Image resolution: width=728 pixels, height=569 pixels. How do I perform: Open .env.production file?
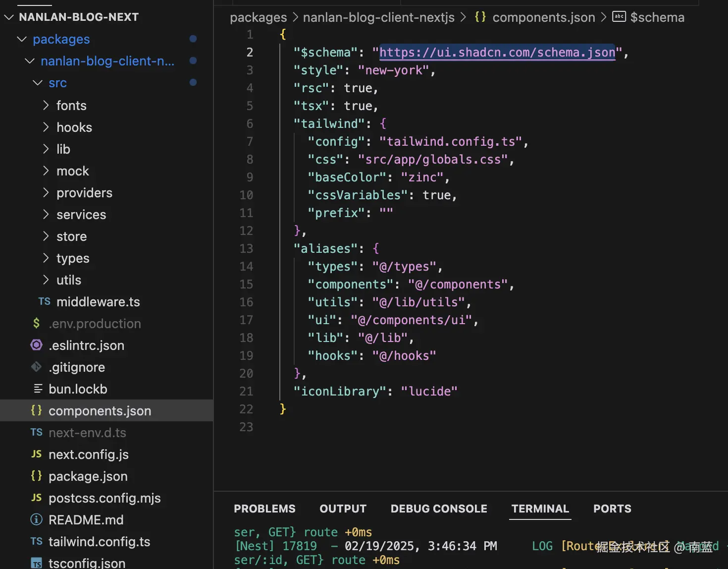coord(95,323)
